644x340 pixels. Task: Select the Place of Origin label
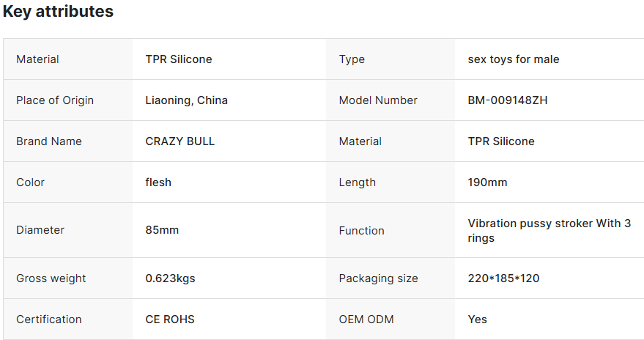pos(55,100)
